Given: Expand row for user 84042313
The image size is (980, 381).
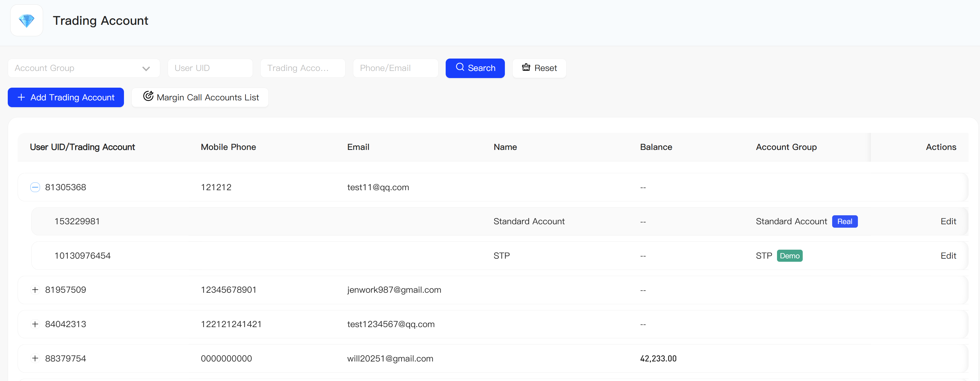Looking at the screenshot, I should (35, 324).
